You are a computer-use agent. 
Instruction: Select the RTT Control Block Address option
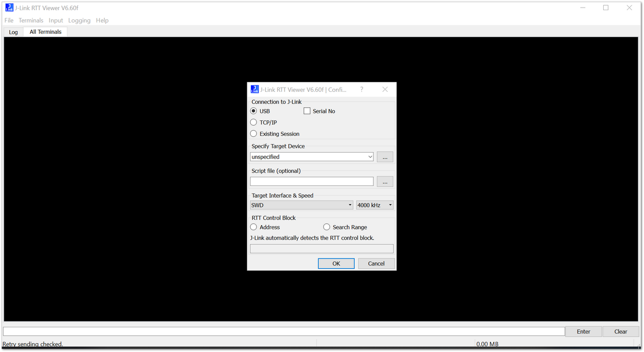click(254, 227)
